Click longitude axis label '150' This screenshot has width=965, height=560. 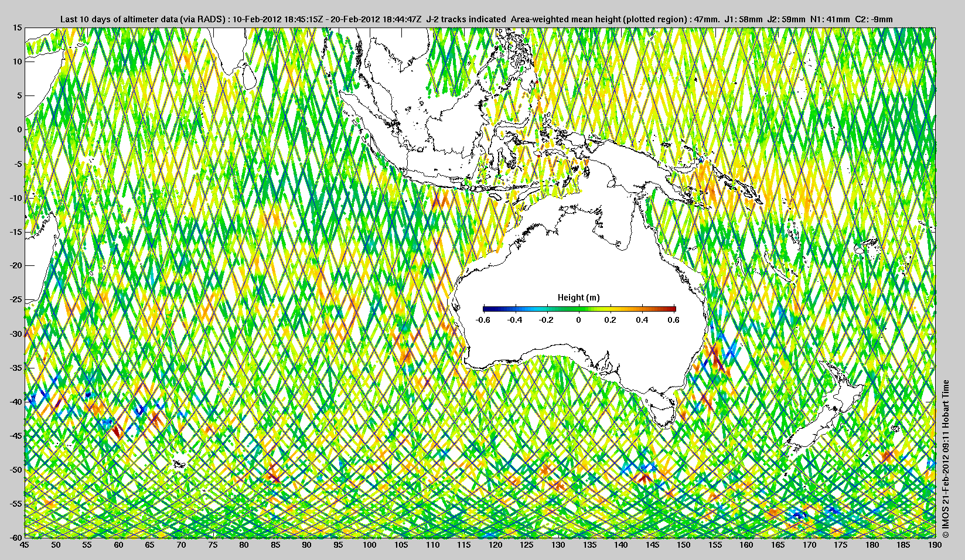[684, 545]
